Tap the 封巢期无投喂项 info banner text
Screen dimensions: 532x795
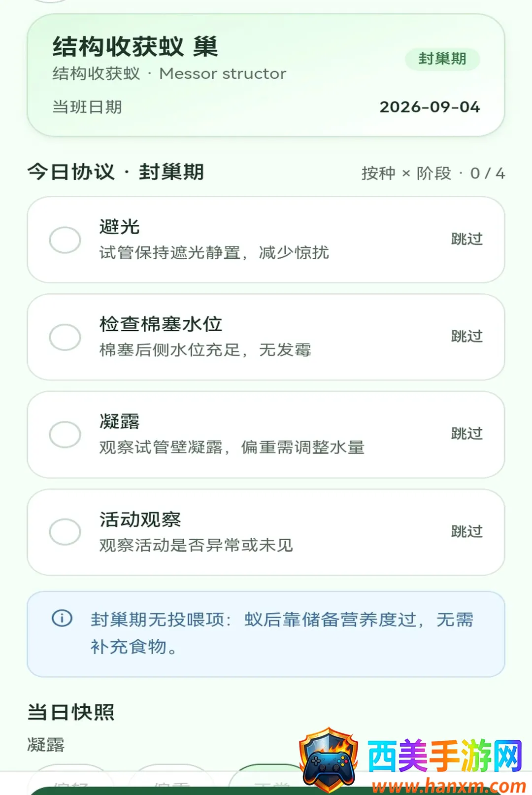[x=282, y=633]
